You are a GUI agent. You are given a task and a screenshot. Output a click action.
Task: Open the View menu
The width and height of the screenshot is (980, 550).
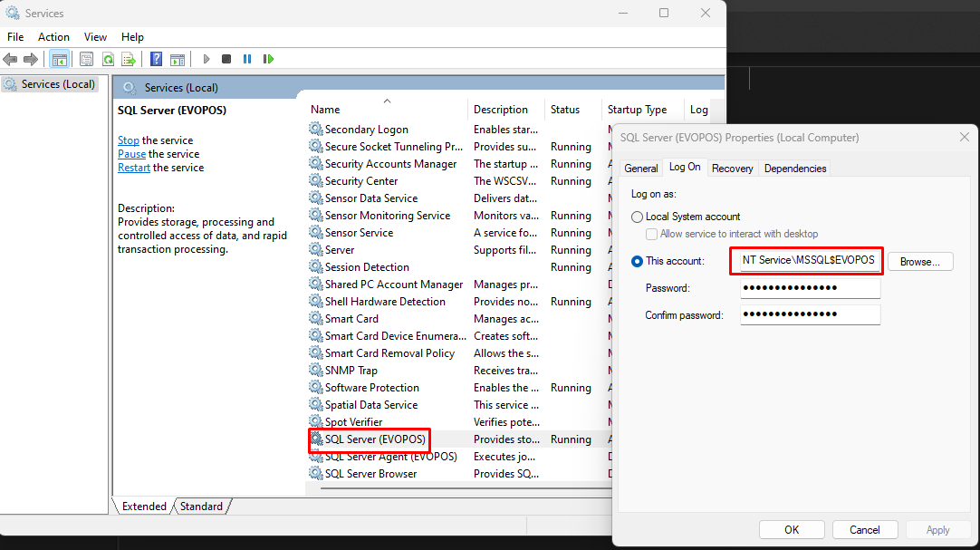(x=95, y=37)
